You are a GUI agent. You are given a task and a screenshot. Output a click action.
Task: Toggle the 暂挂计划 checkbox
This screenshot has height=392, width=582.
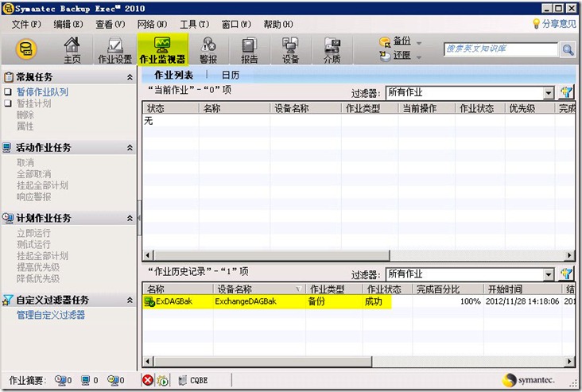[8, 103]
